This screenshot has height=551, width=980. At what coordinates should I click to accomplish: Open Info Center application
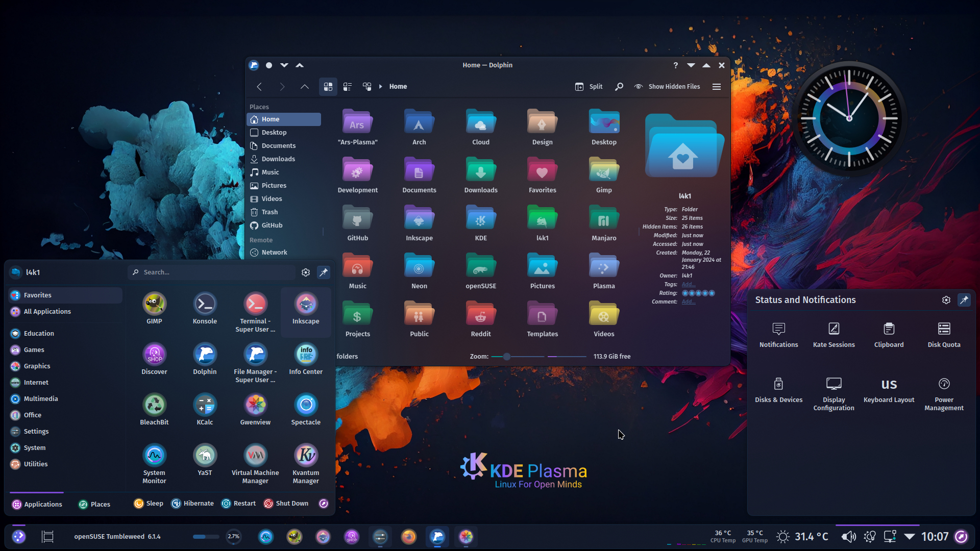(x=306, y=355)
